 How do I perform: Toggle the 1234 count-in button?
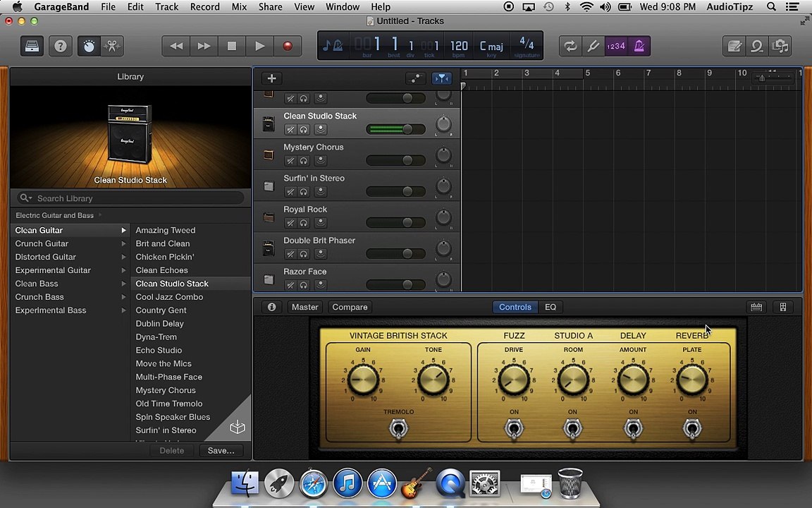616,46
